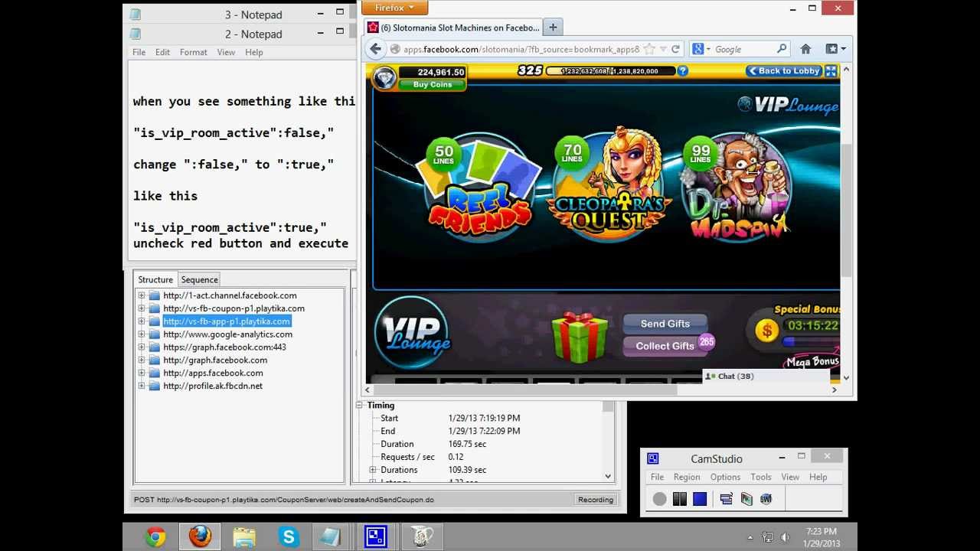The image size is (980, 551).
Task: Open Firefox's bookmarks menu button
Action: (x=835, y=49)
